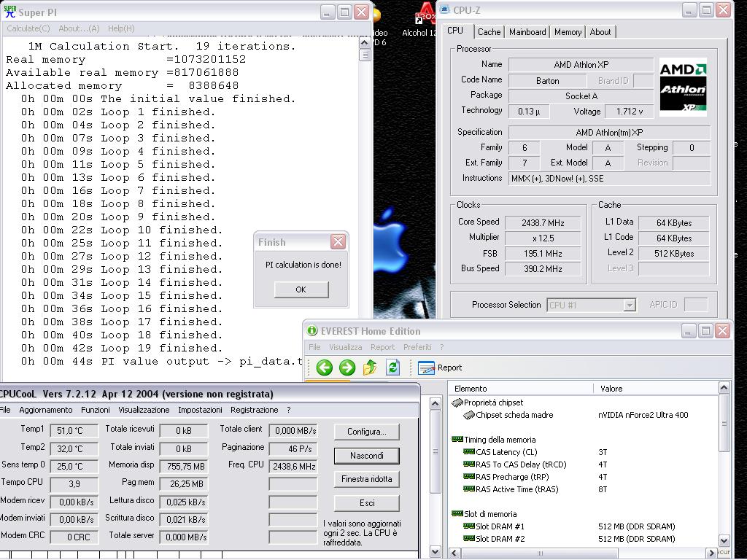
Task: Click the Freq. CPU value 2438,6 MHz
Action: (x=293, y=467)
